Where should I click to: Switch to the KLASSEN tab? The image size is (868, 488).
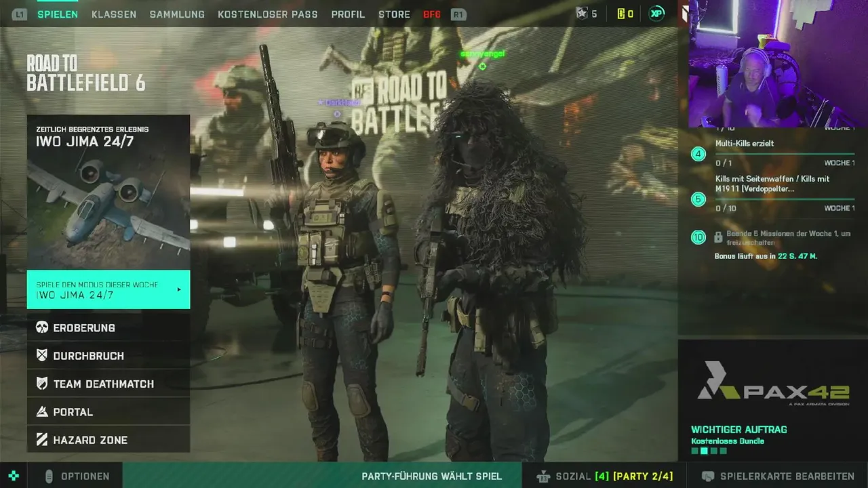coord(114,14)
